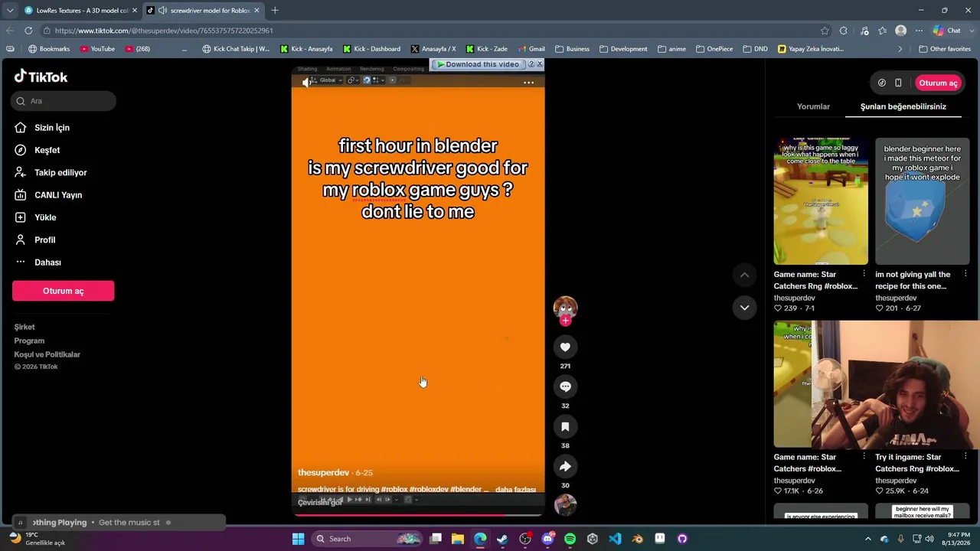Open help on the Download this video bar
The height and width of the screenshot is (551, 980).
click(531, 64)
